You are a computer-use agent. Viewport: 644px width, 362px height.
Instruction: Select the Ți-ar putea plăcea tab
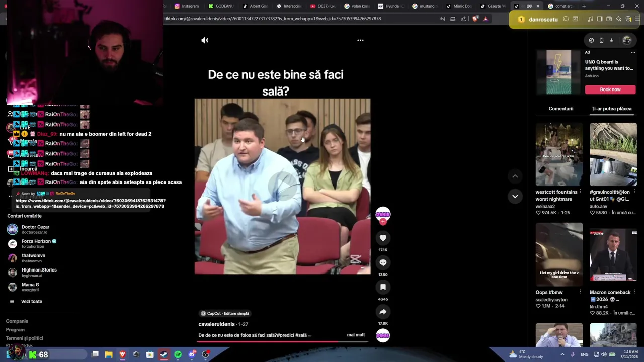tap(611, 109)
